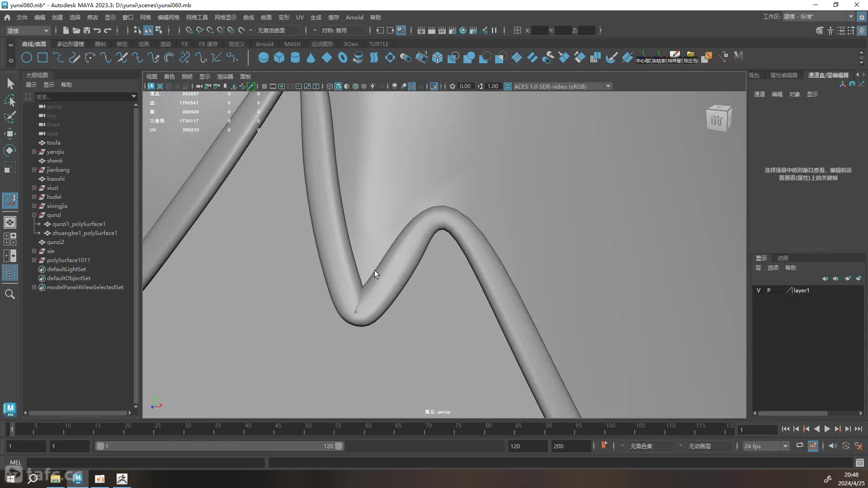
Task: Open Windows search in the taskbar
Action: point(33,479)
